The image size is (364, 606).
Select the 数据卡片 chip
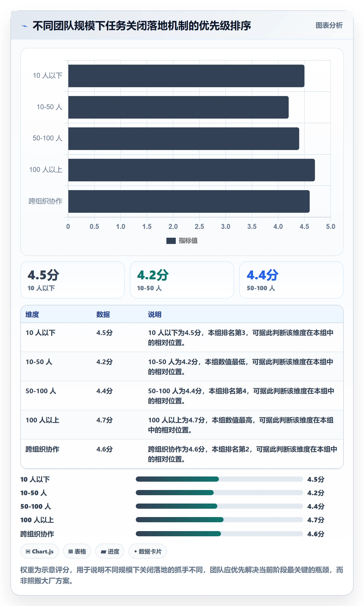tap(148, 551)
